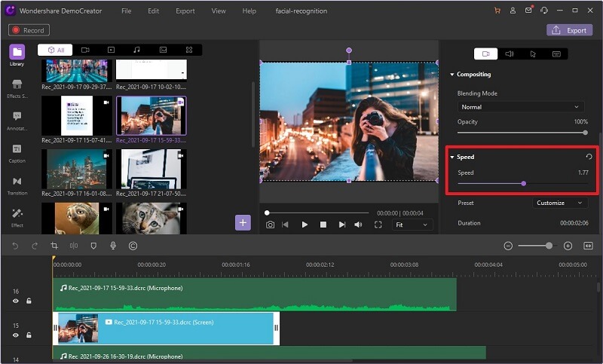
Task: Collapse the Compositing section
Action: pos(452,75)
